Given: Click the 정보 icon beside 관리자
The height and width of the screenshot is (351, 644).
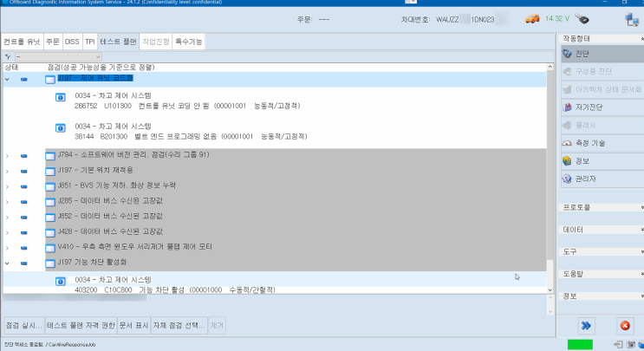Looking at the screenshot, I should pyautogui.click(x=567, y=161).
